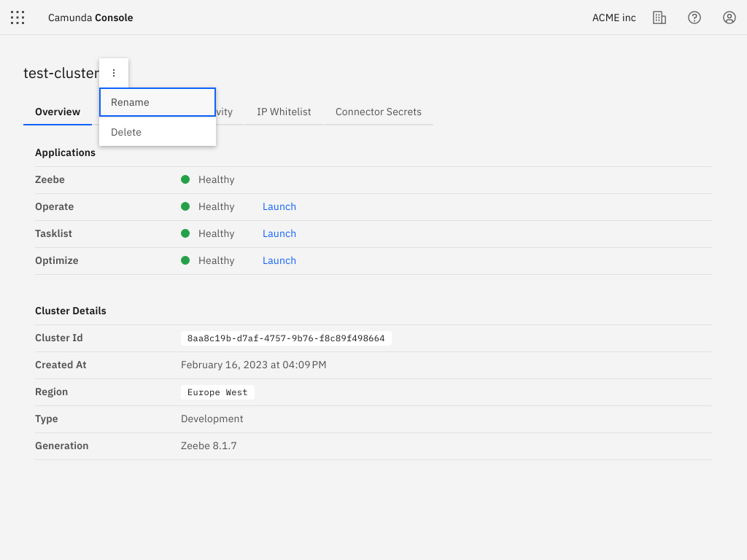
Task: Open the user profile avatar icon
Action: point(729,17)
